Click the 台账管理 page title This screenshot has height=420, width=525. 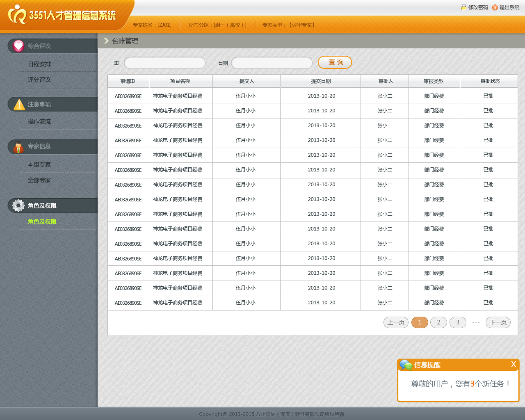point(125,41)
